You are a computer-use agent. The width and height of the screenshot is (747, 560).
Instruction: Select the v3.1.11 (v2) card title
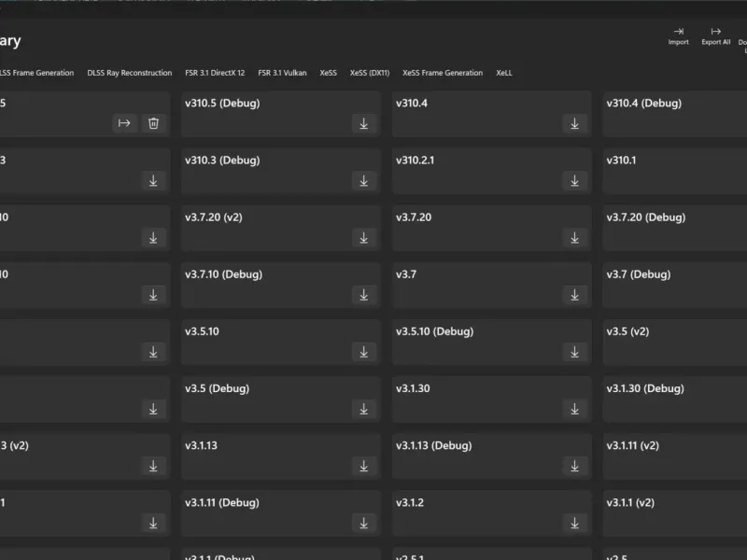pyautogui.click(x=633, y=446)
